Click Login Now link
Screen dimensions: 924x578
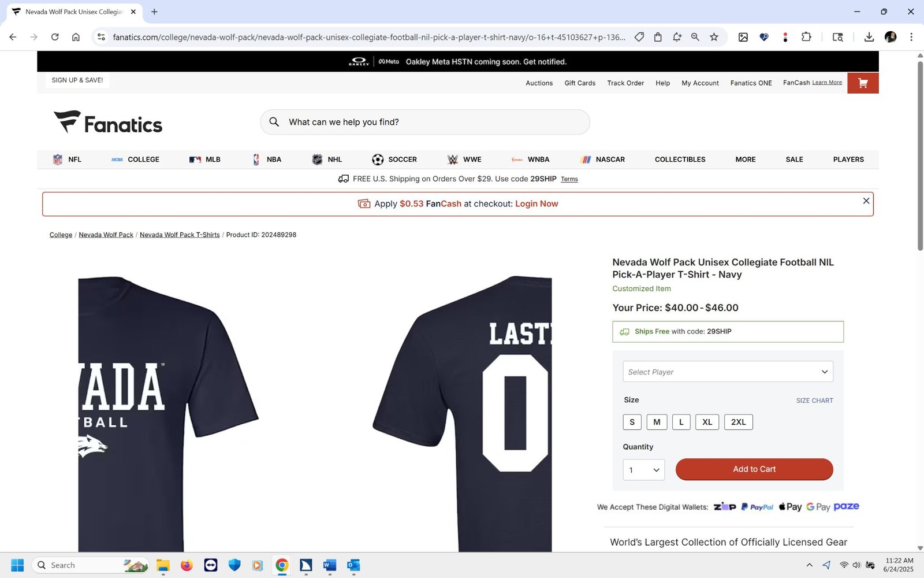pyautogui.click(x=536, y=204)
